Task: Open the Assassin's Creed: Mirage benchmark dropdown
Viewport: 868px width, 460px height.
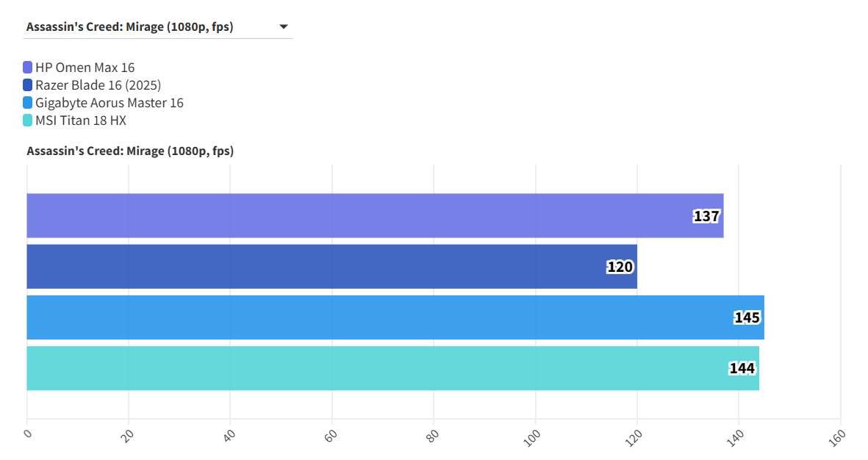Action: coord(158,27)
